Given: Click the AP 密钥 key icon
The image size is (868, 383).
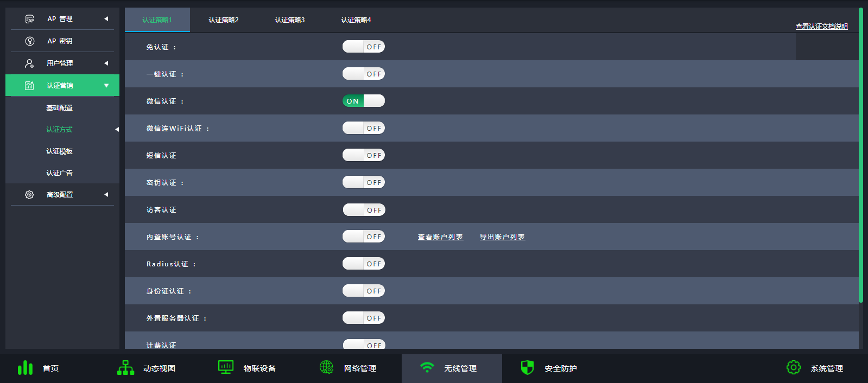Looking at the screenshot, I should click(x=30, y=41).
